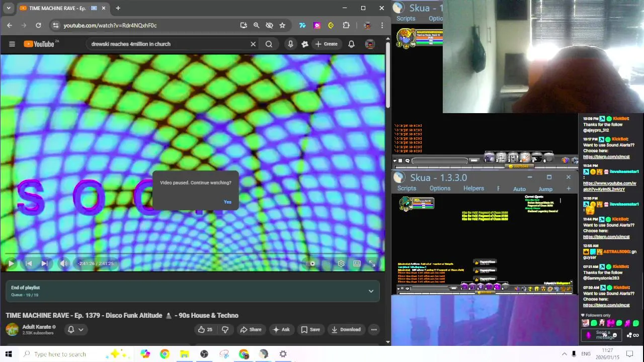This screenshot has height=362, width=644.
Task: Open a new Chrome tab
Action: coord(118,8)
